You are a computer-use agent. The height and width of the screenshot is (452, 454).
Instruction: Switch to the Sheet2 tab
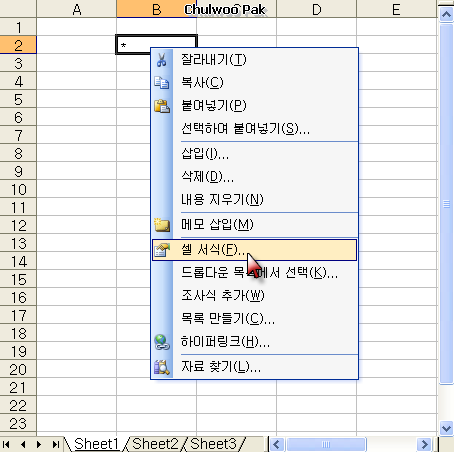155,444
